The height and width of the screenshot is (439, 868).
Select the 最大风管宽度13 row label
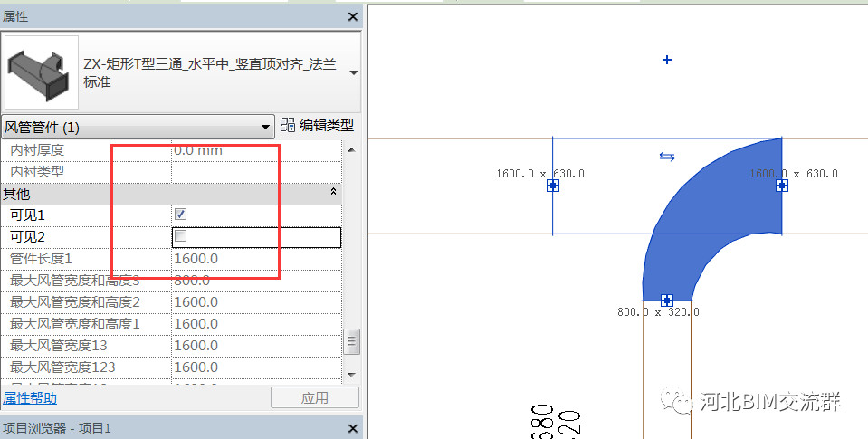coord(59,346)
